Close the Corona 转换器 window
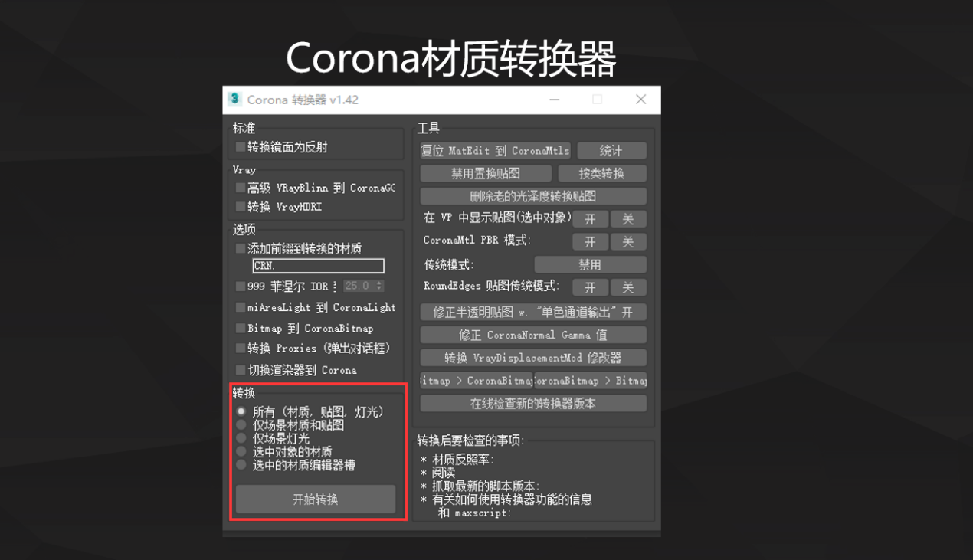The image size is (973, 560). click(x=641, y=100)
